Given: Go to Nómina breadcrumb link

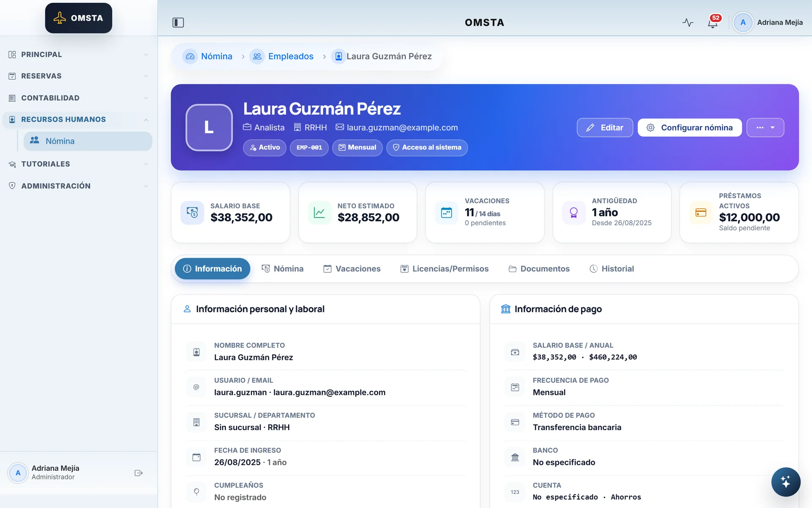Looking at the screenshot, I should click(208, 56).
